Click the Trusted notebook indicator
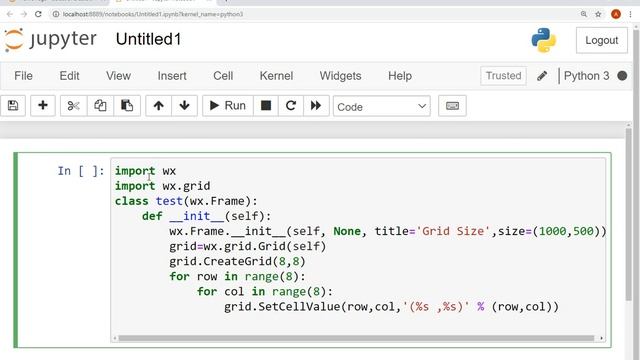Viewport: 640px width, 360px height. tap(503, 76)
